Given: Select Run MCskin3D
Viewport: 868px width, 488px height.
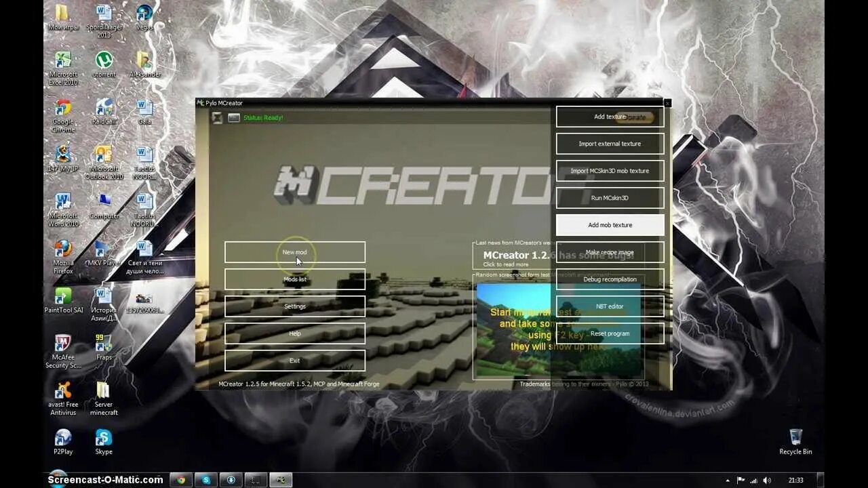Looking at the screenshot, I should [610, 198].
